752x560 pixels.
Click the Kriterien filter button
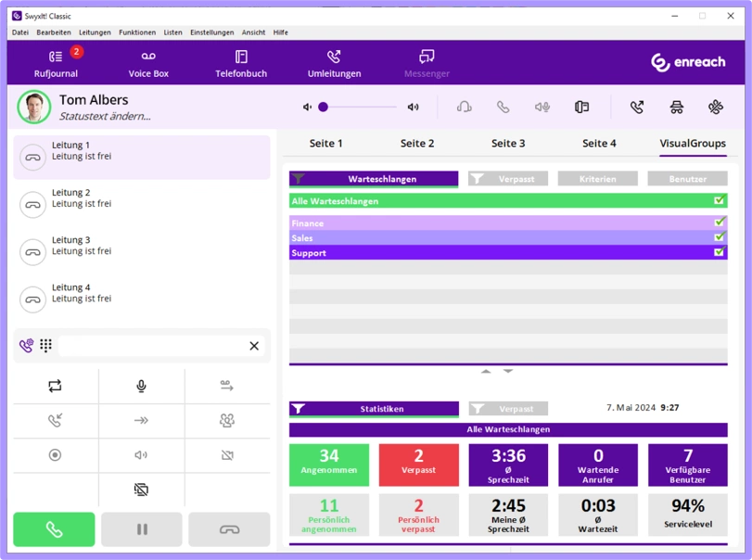597,179
